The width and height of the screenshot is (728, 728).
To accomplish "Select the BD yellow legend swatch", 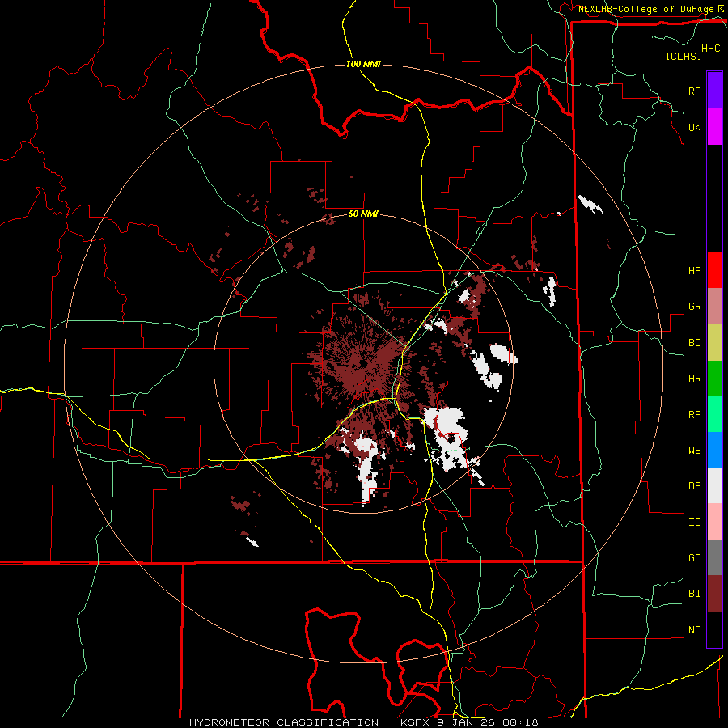I will click(714, 343).
